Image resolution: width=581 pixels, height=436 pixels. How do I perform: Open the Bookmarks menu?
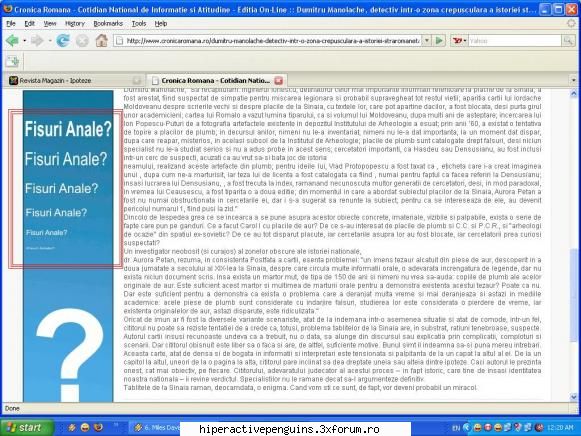pyautogui.click(x=108, y=24)
